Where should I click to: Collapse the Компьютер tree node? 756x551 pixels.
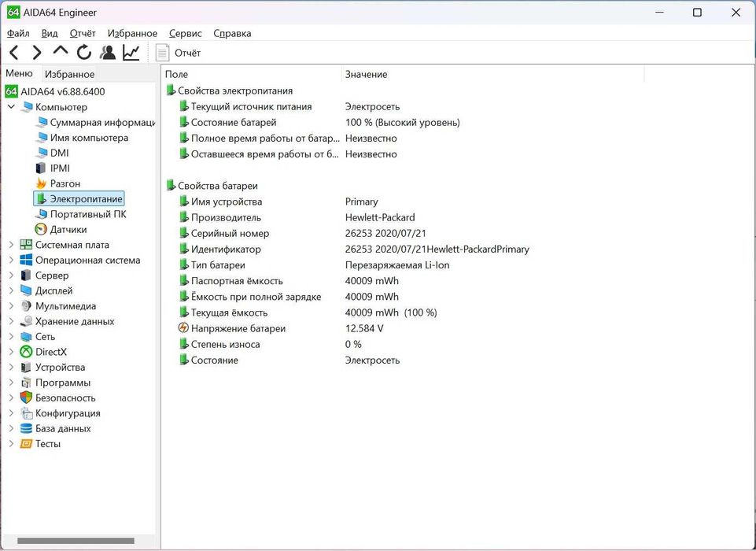click(x=11, y=106)
